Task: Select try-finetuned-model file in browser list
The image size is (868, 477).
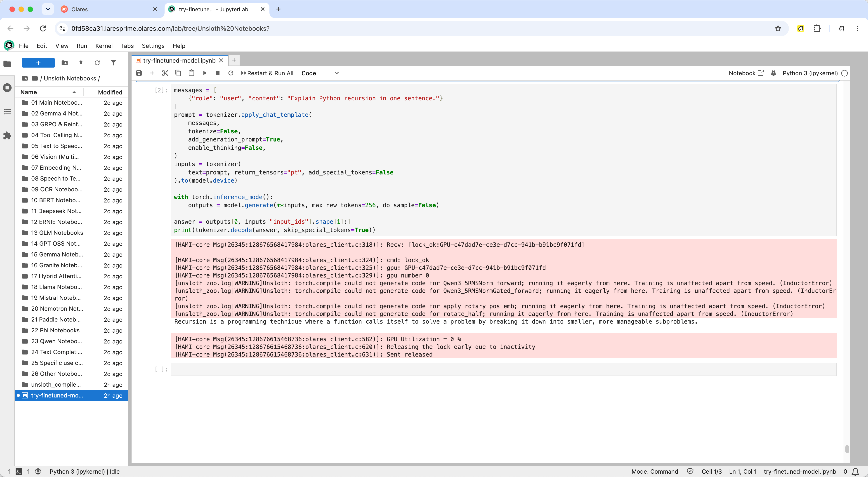Action: (71, 395)
